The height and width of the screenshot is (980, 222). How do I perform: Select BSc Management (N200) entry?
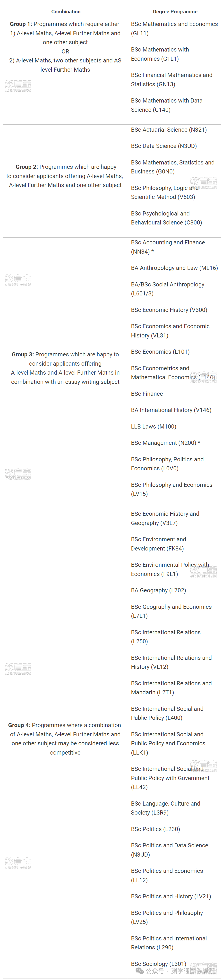(x=165, y=443)
